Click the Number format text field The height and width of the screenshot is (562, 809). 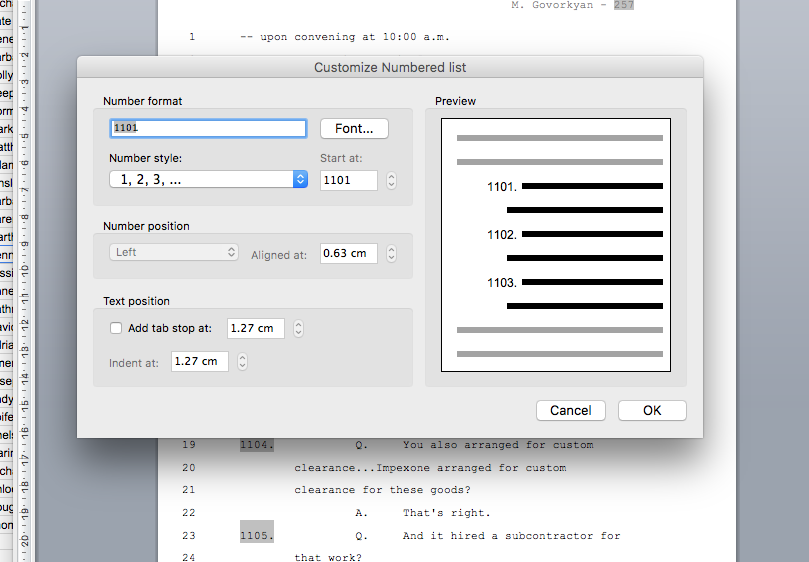[x=208, y=129]
